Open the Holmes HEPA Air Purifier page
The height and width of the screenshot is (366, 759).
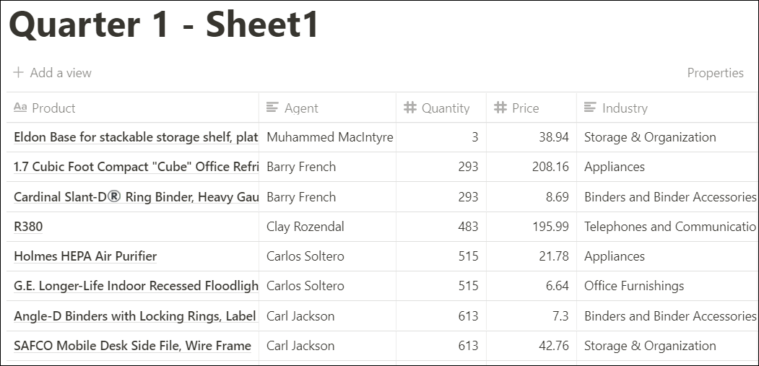(x=85, y=256)
